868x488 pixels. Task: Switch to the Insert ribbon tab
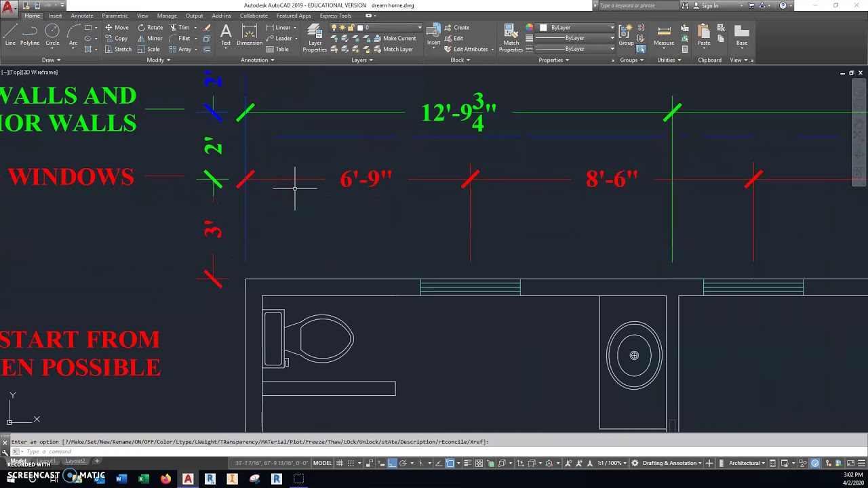(x=55, y=16)
